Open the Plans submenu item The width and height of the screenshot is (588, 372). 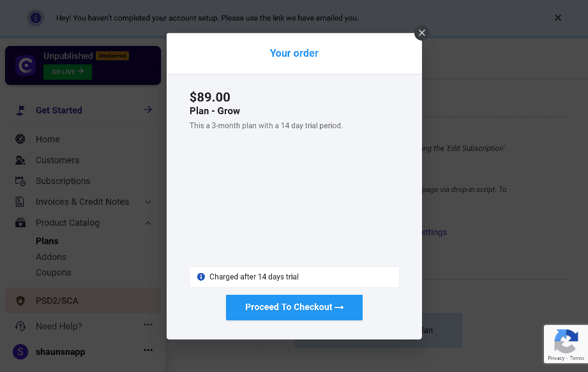47,241
